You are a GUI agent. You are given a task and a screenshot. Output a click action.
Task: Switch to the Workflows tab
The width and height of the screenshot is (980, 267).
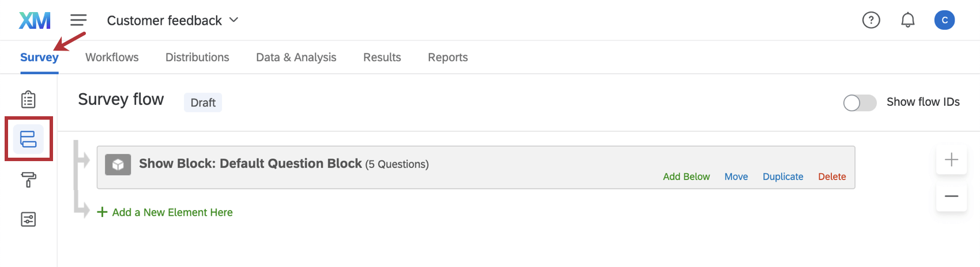(112, 58)
